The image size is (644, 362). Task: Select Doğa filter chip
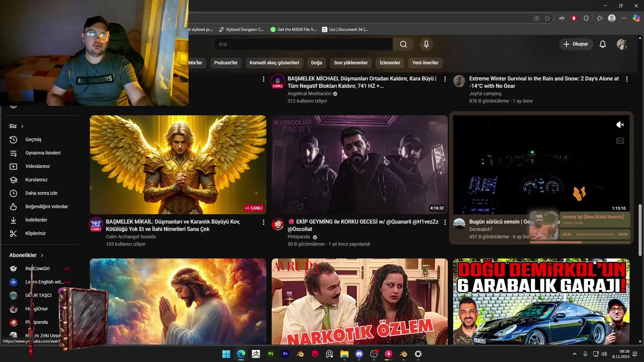click(x=316, y=63)
